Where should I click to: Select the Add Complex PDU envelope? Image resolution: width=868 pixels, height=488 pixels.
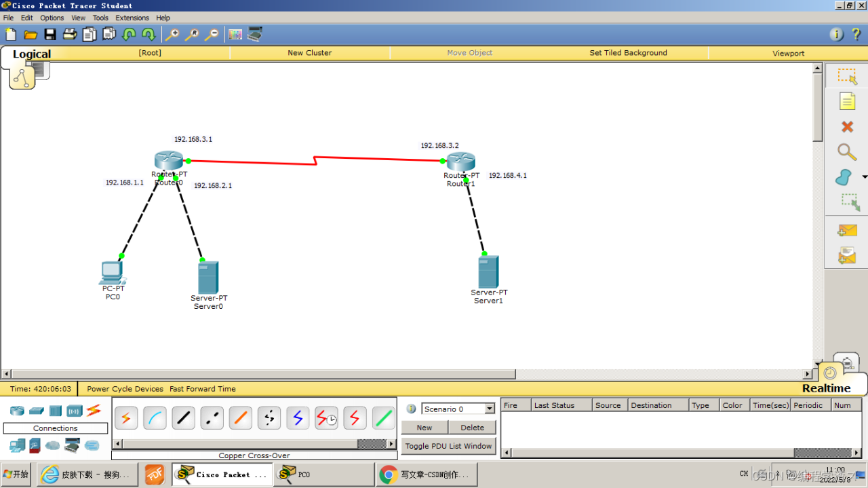(x=847, y=255)
